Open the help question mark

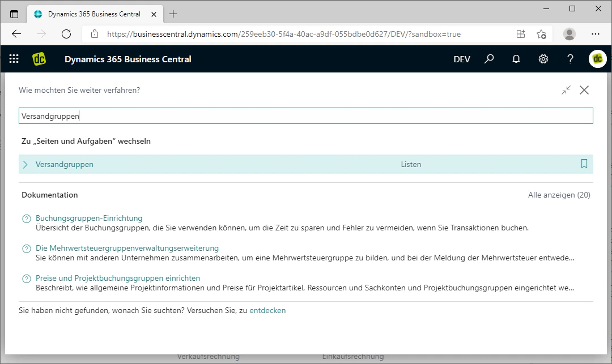(x=570, y=59)
